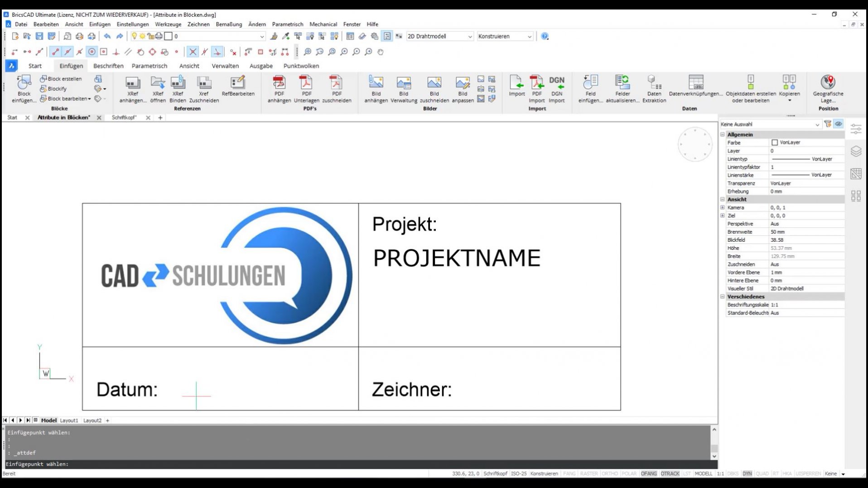
Task: Open layers panel icon on right sidebar
Action: pos(856,151)
